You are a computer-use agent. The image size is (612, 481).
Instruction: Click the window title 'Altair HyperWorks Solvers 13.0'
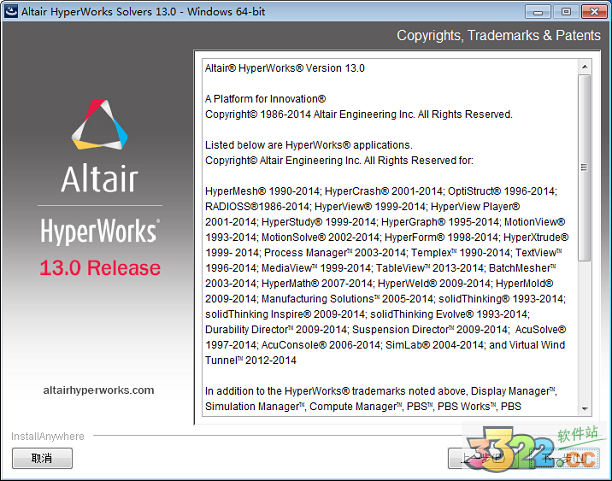pyautogui.click(x=143, y=12)
